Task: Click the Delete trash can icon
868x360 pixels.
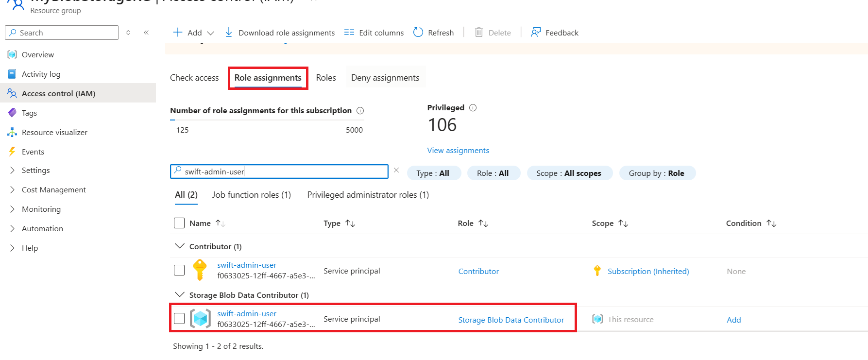Action: pos(479,33)
